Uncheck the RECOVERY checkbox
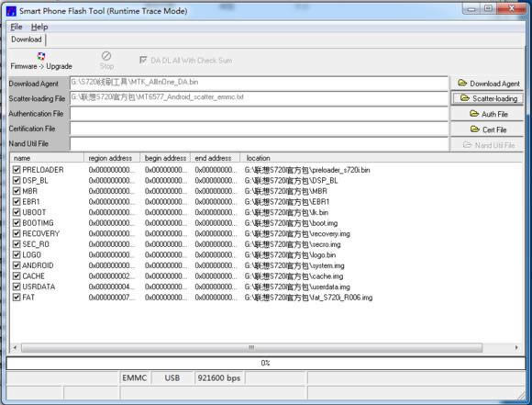 click(x=17, y=234)
